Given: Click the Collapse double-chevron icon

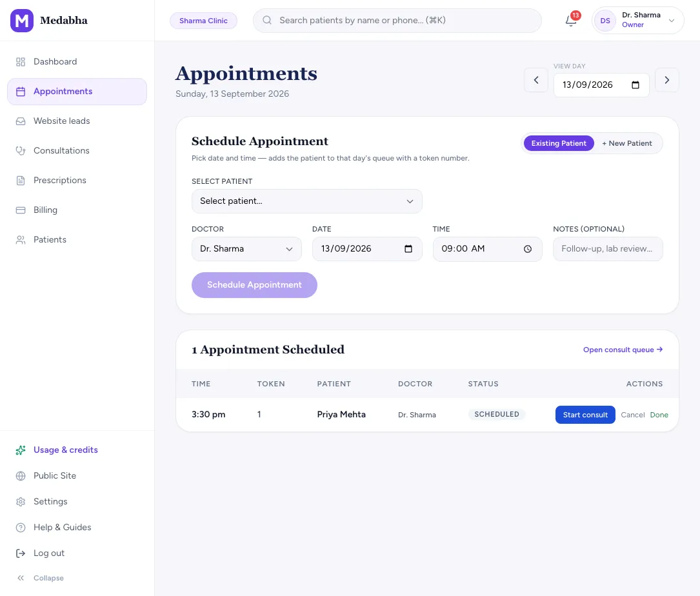Looking at the screenshot, I should 21,578.
